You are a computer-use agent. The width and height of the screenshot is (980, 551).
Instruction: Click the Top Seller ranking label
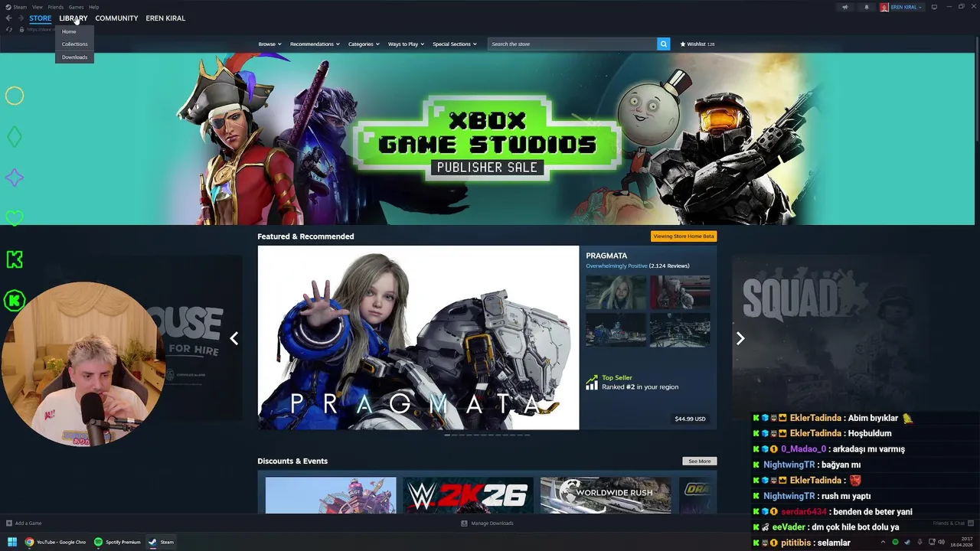point(617,377)
